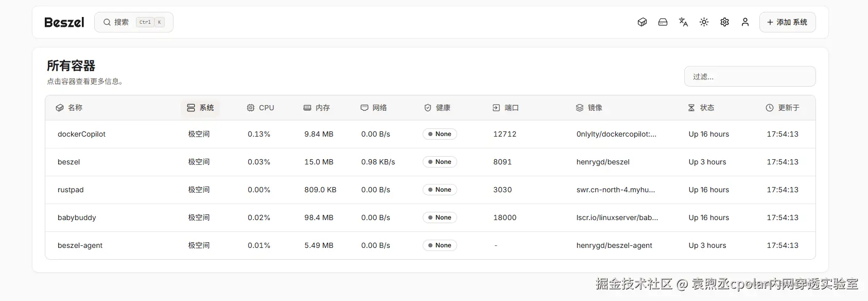Viewport: 868px width, 301px height.
Task: Open the dockerCopilot container row
Action: pos(430,134)
